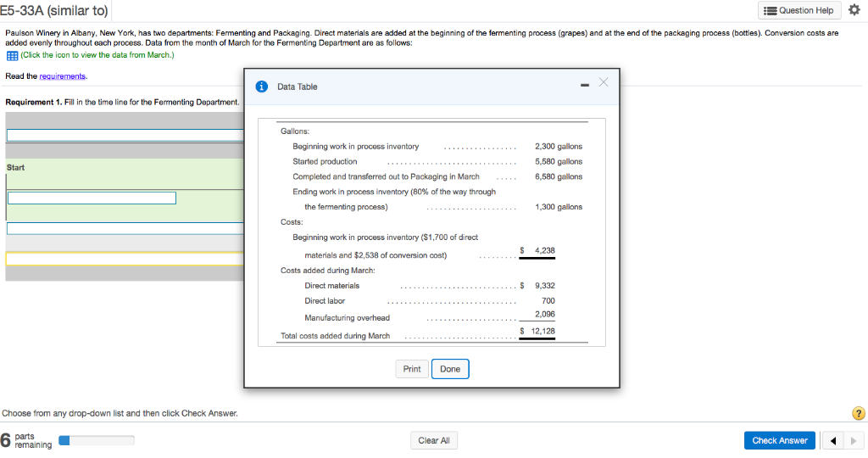Click the 'Data Table' dialog title
Image resolution: width=868 pixels, height=458 pixels.
pyautogui.click(x=298, y=87)
